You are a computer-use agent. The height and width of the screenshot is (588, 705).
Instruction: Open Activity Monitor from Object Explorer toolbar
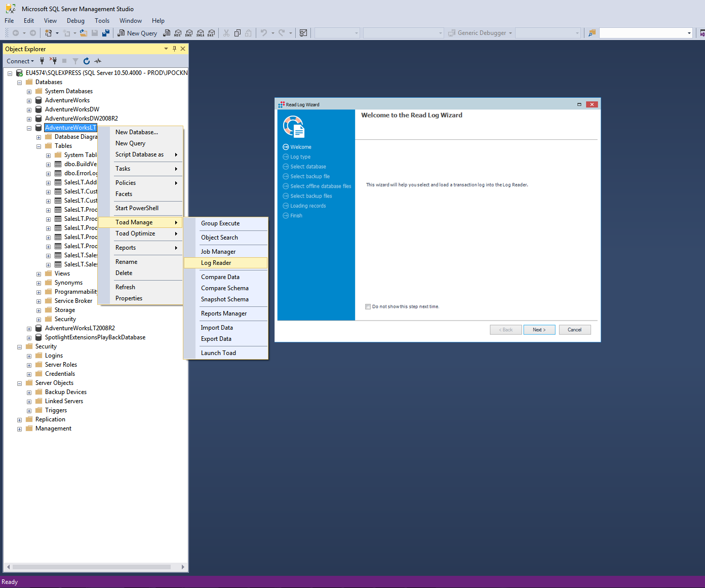click(97, 61)
